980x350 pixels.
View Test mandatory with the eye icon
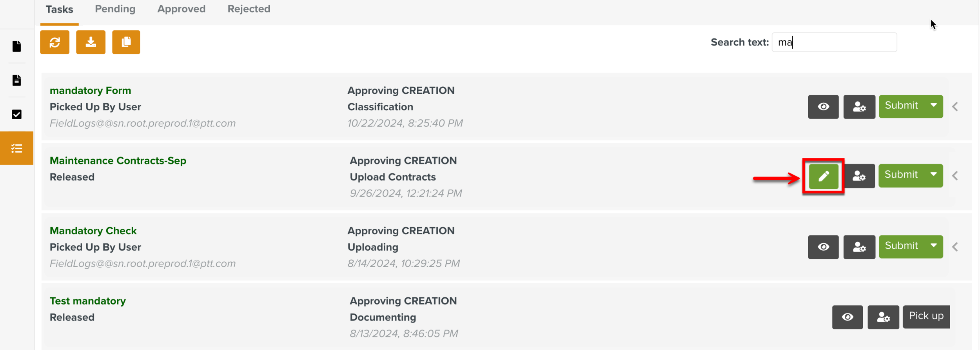847,317
